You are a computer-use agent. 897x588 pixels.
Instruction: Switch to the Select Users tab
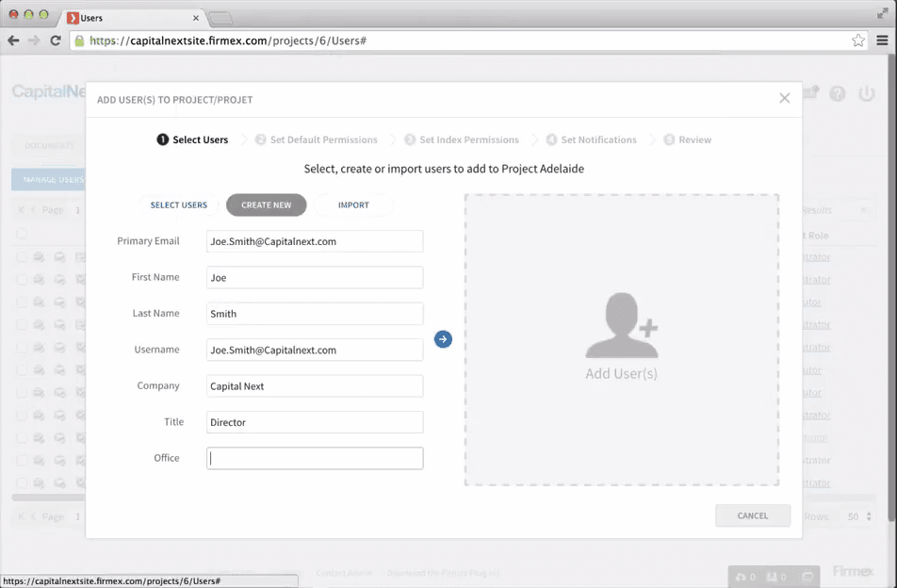click(179, 205)
